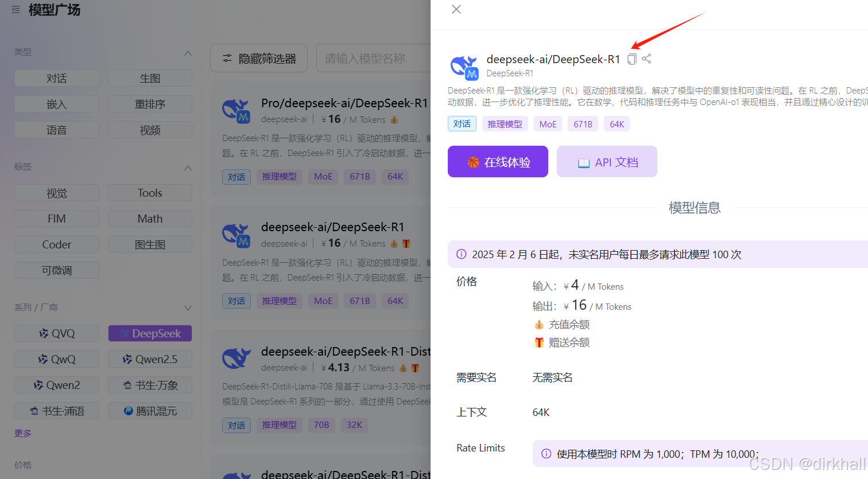Screen dimensions: 868x479
Task: Toggle the 视觉 tag filter
Action: (57, 193)
